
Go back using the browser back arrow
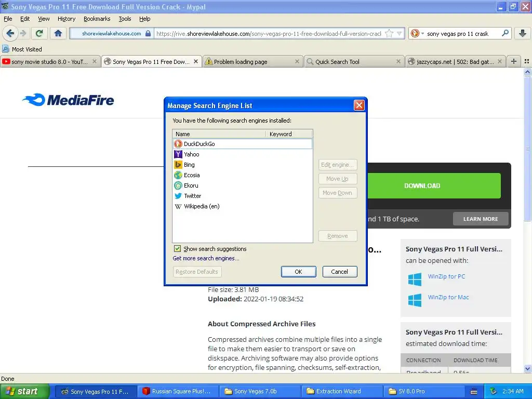pyautogui.click(x=10, y=33)
